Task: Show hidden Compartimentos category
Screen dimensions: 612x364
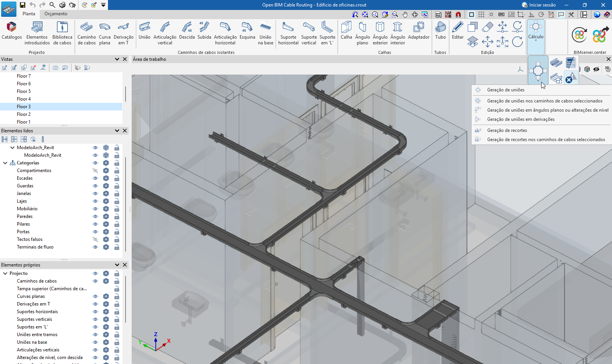Action: 95,171
